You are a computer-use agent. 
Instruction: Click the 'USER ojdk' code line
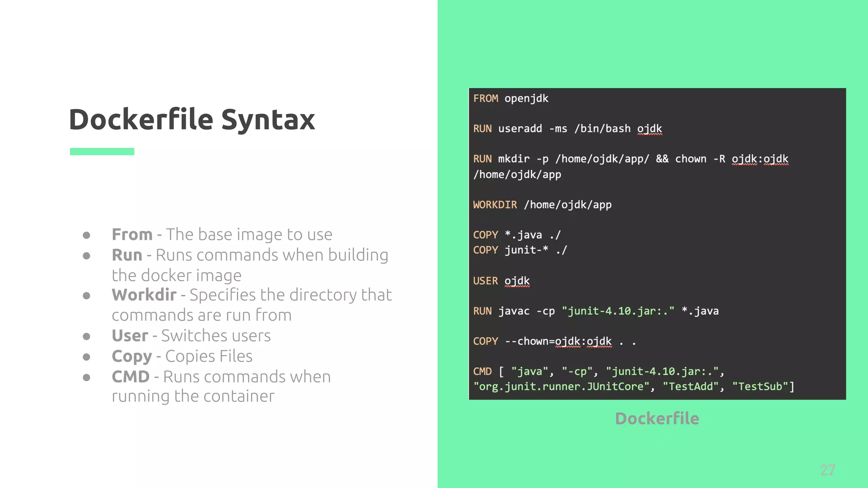(x=501, y=281)
